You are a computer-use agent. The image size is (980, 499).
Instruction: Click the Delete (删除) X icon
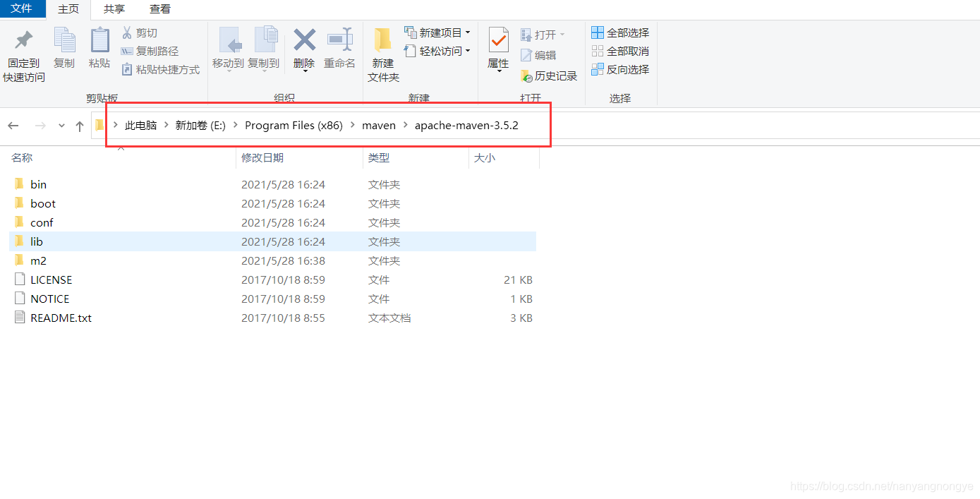coord(304,40)
